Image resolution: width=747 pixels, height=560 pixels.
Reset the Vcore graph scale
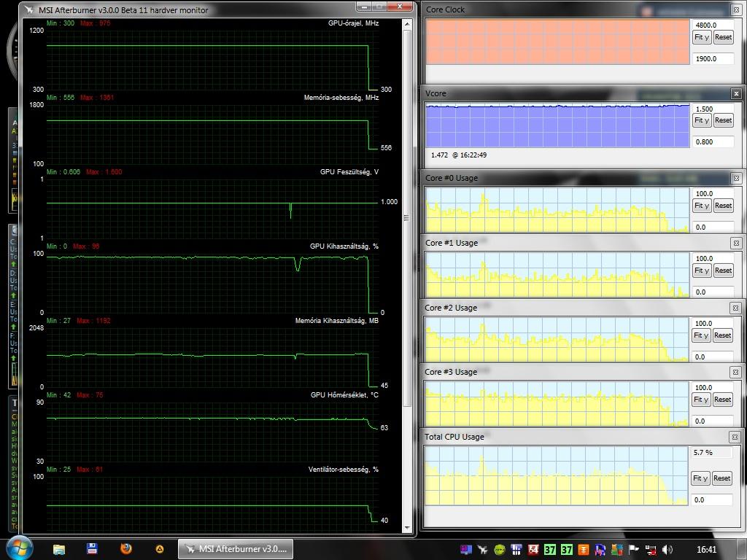[723, 120]
